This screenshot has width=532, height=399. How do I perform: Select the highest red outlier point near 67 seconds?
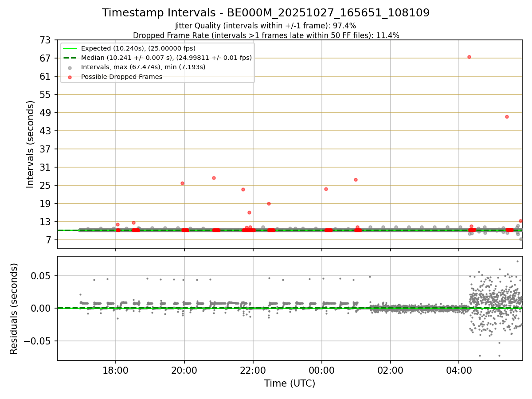click(x=469, y=57)
